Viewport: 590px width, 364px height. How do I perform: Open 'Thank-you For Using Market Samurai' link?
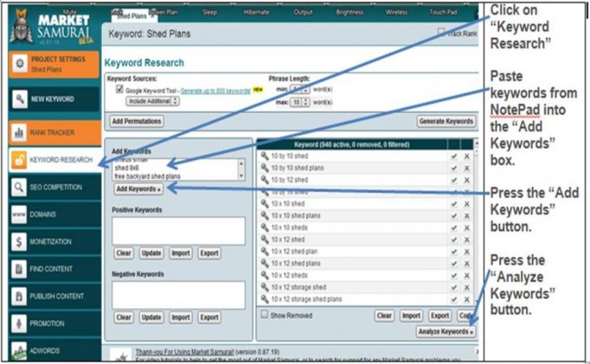(x=185, y=352)
